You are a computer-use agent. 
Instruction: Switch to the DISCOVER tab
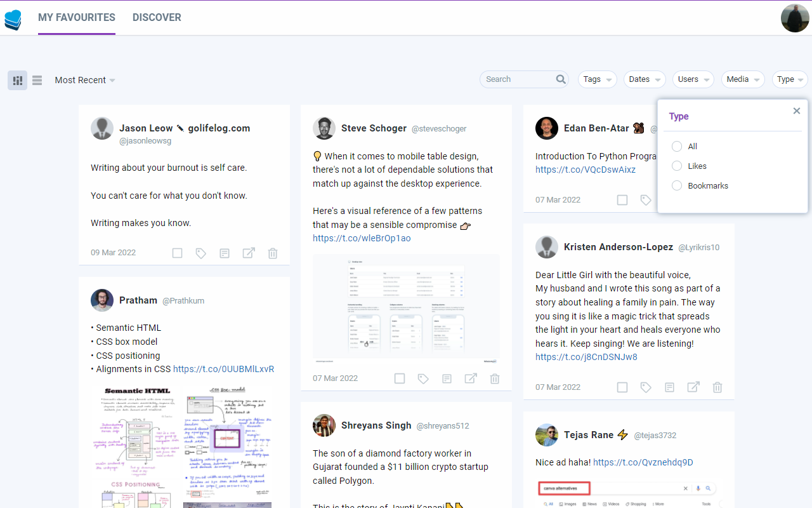(157, 17)
